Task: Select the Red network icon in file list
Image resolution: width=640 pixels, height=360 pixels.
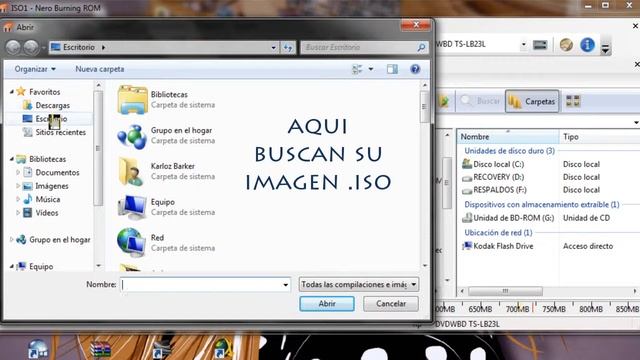Action: [131, 242]
